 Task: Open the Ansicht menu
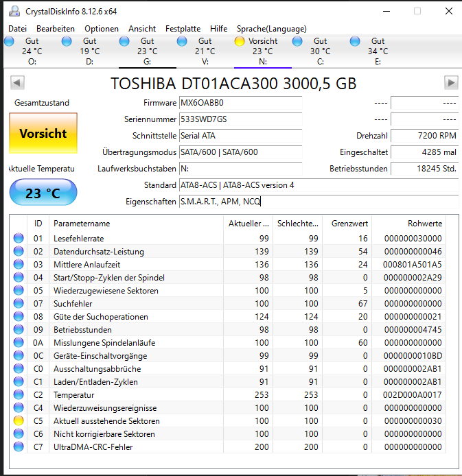(142, 29)
